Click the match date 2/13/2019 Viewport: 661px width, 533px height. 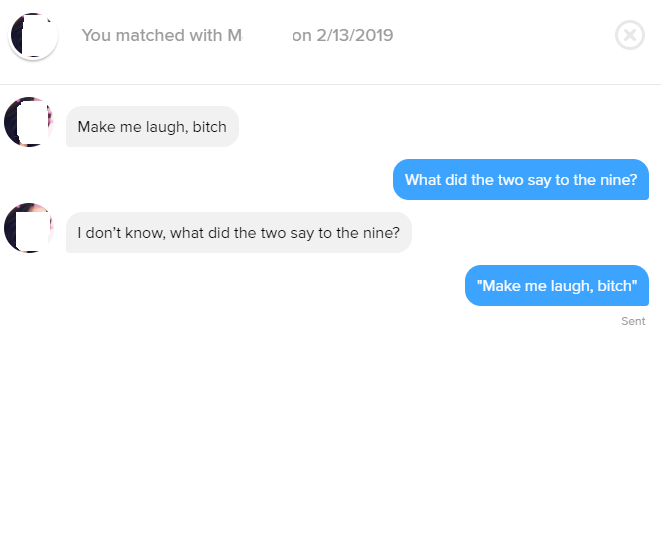click(355, 36)
